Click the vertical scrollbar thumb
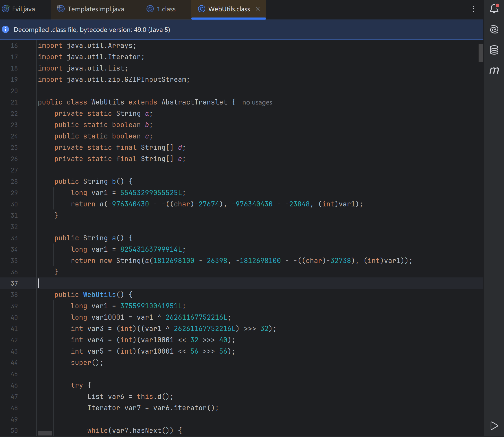The height and width of the screenshot is (437, 504). pos(481,53)
